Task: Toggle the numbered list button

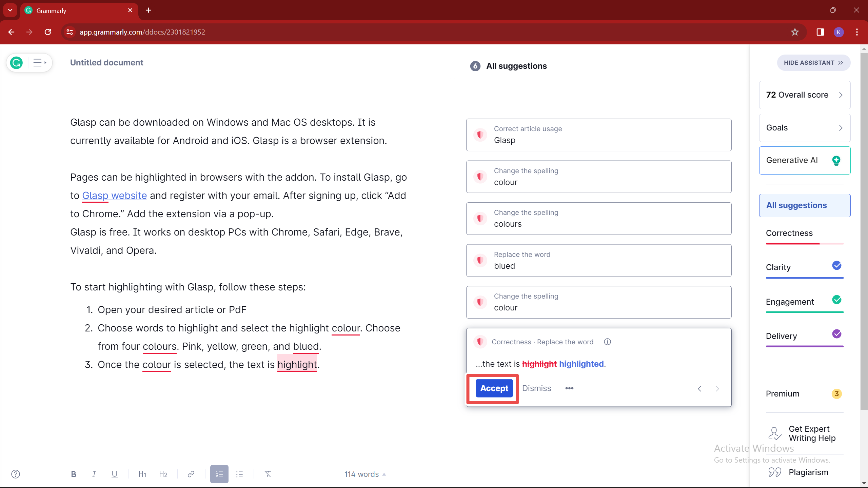Action: pyautogui.click(x=219, y=474)
